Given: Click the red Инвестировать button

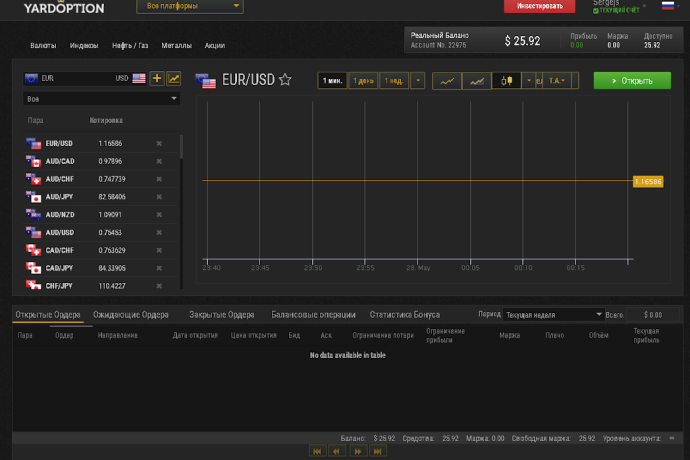Looking at the screenshot, I should click(x=540, y=6).
